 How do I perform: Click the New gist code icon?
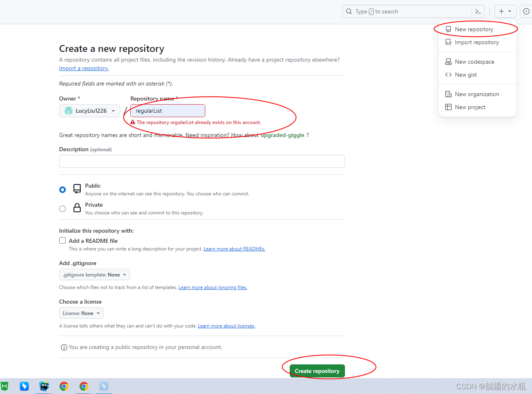448,75
